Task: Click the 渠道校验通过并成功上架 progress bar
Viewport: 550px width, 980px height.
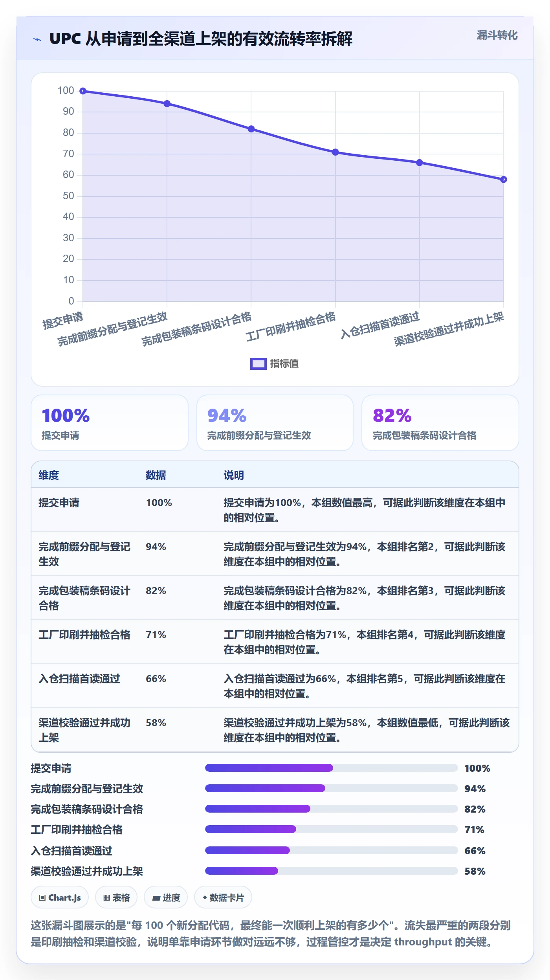Action: click(x=332, y=871)
